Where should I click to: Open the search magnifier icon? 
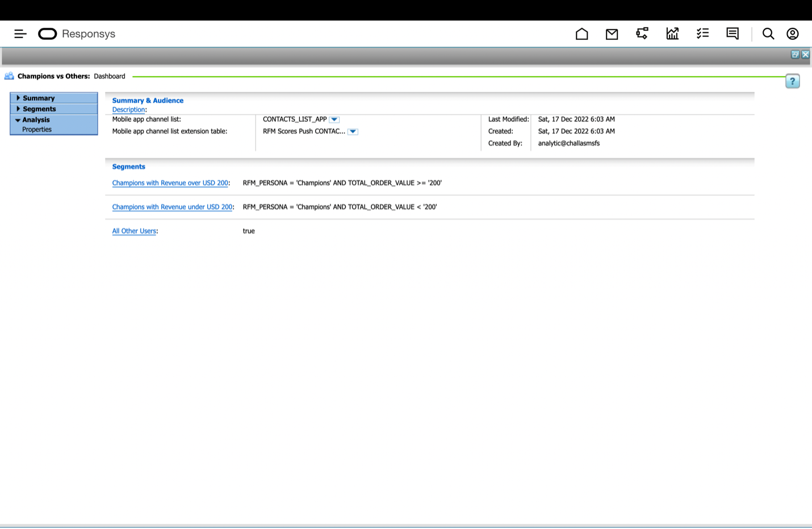pyautogui.click(x=768, y=34)
